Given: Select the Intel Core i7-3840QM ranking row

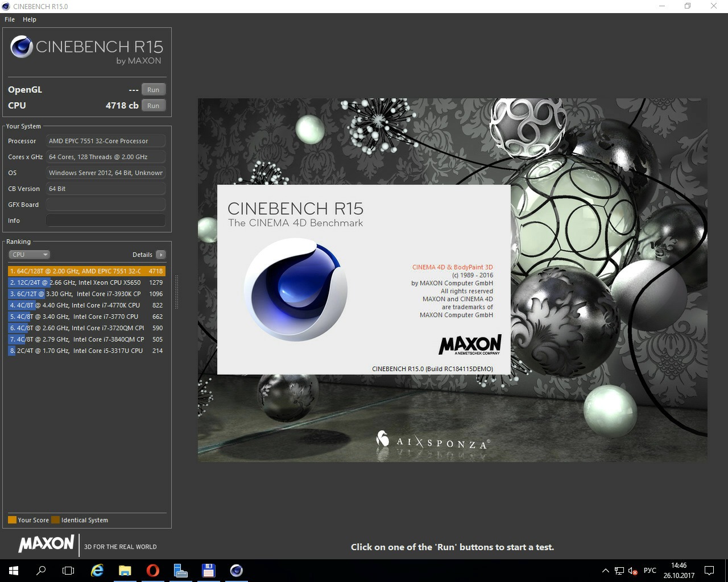Looking at the screenshot, I should pos(86,339).
